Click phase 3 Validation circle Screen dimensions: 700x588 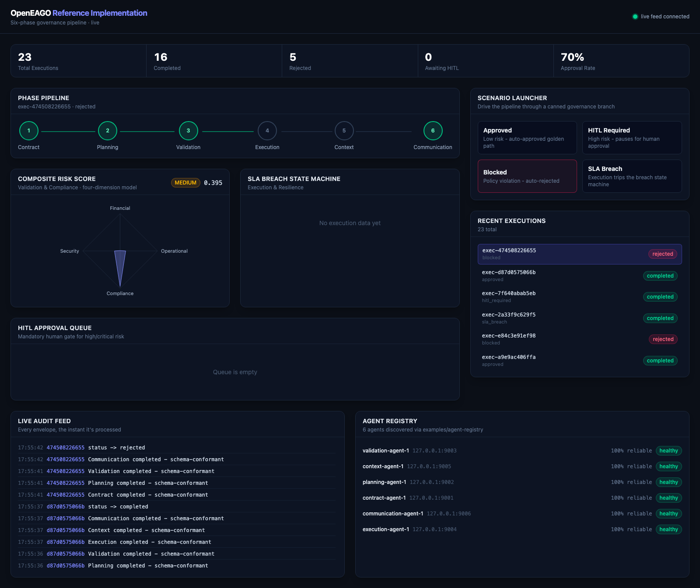click(x=189, y=131)
